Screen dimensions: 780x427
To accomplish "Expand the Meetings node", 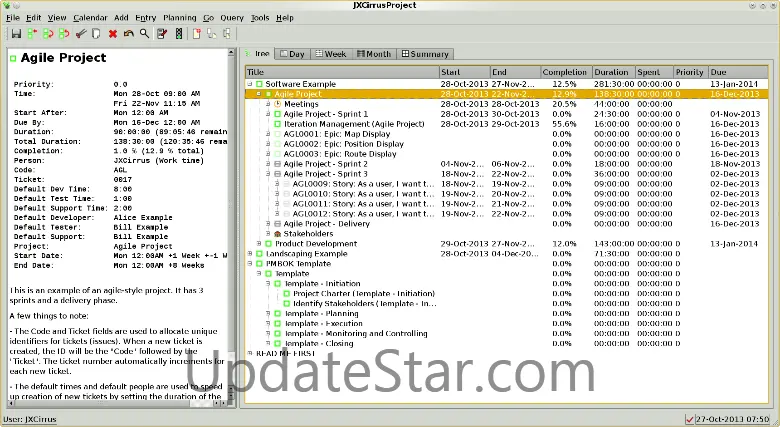I will point(268,104).
